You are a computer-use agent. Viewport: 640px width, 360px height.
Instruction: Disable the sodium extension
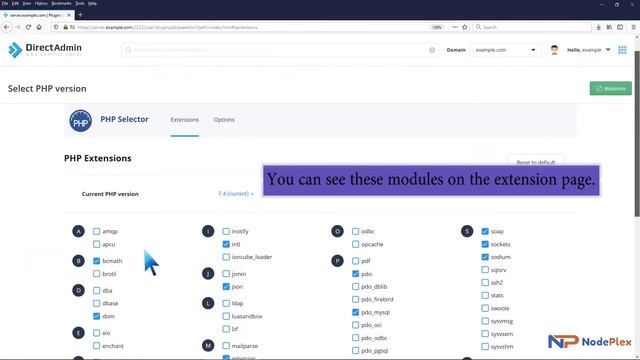[485, 257]
